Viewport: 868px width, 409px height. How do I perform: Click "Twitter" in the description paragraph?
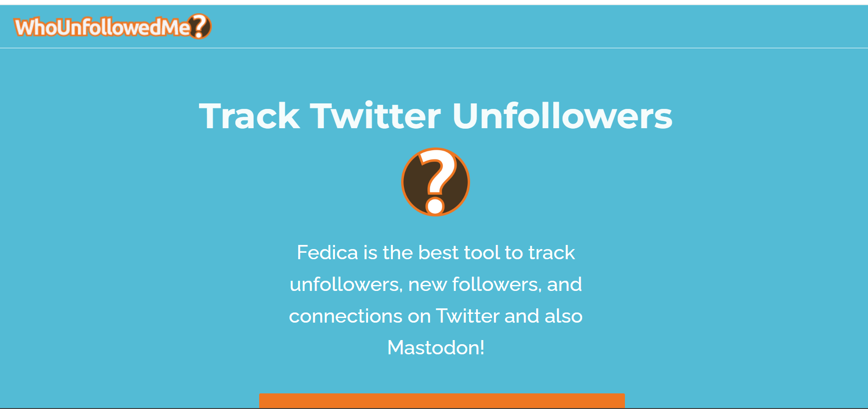point(467,316)
